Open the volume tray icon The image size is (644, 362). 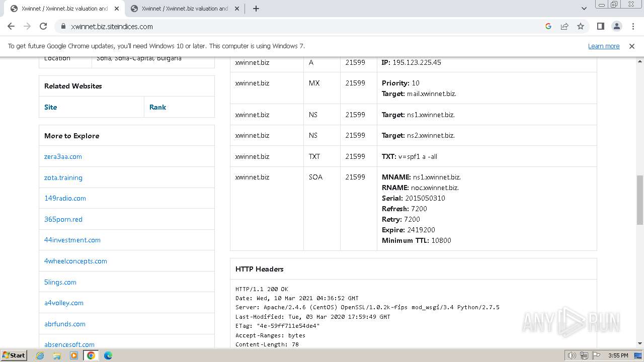pyautogui.click(x=572, y=355)
